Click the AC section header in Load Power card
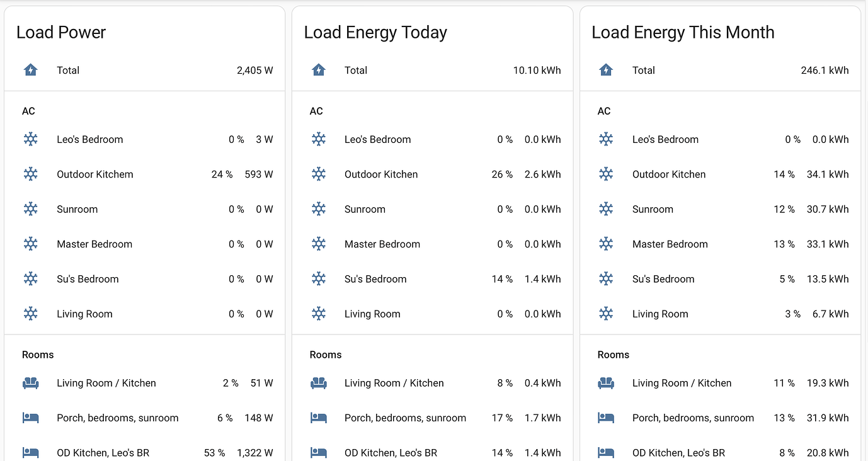 coord(28,111)
